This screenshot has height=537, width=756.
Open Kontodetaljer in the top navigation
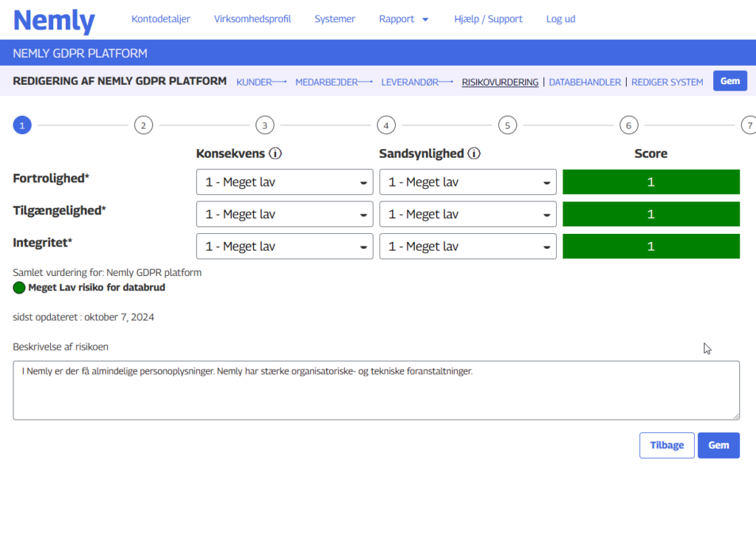click(160, 19)
